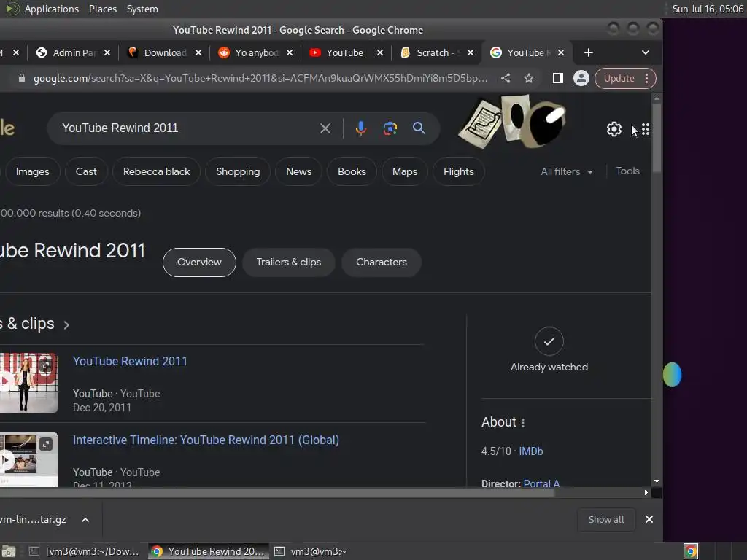Clear the search box with the X icon
Viewport: 747px width, 560px height.
[325, 128]
